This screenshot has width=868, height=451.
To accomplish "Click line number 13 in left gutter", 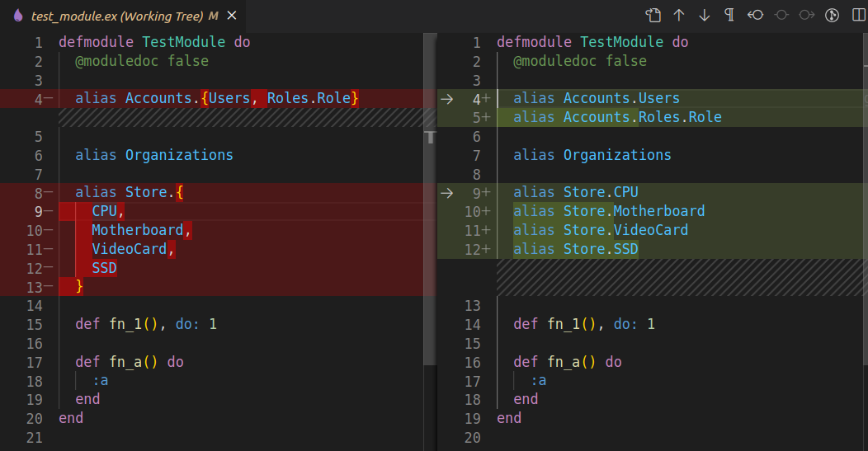I will pos(34,287).
